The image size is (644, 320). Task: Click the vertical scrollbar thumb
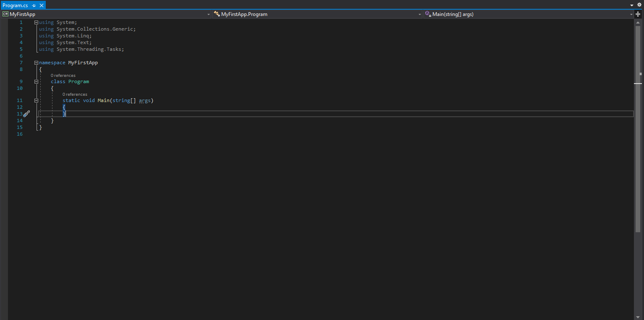pos(638,128)
